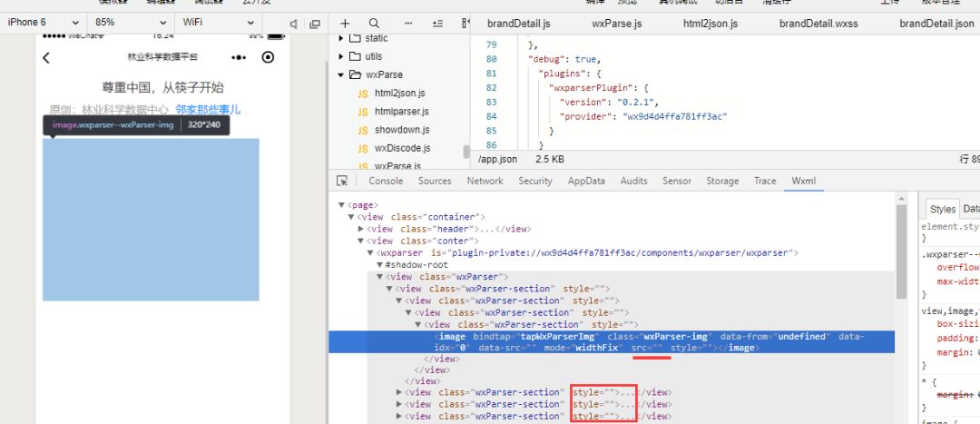Collapse the wxParse folder arrow

tap(341, 74)
